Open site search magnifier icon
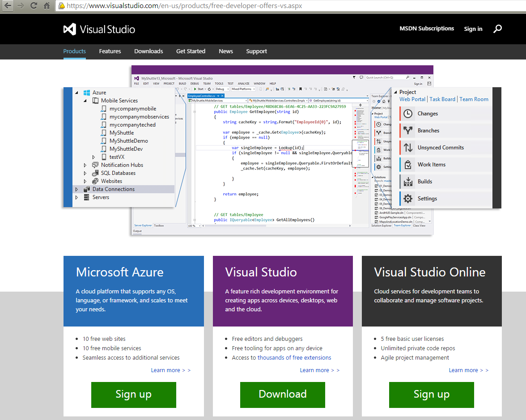Image resolution: width=526 pixels, height=420 pixels. click(x=497, y=29)
